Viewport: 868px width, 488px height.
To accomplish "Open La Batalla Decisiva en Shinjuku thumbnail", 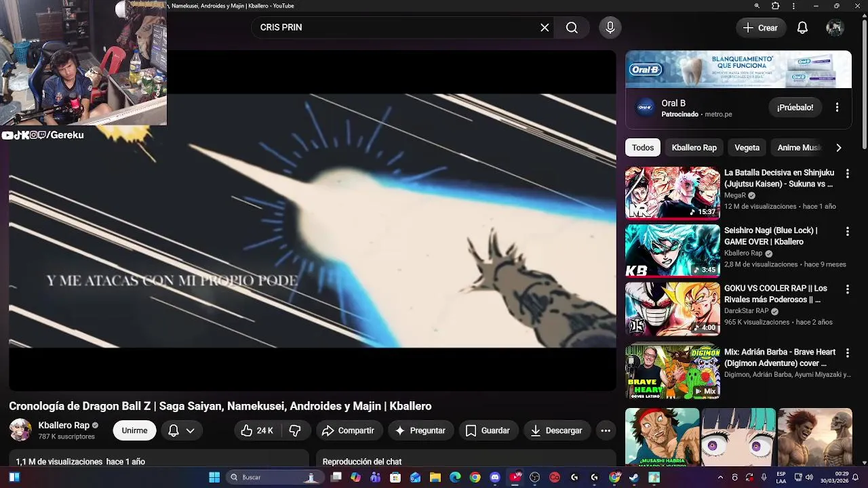I will tap(672, 192).
